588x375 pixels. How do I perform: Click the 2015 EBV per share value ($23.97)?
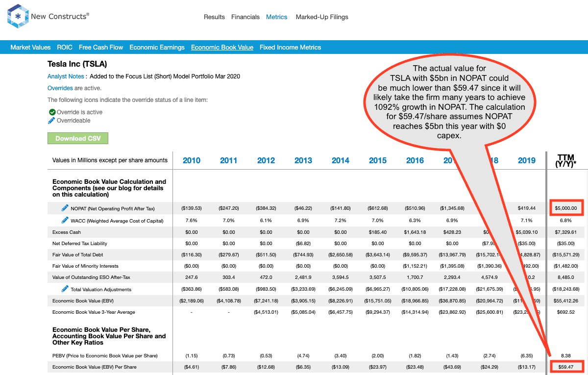click(378, 367)
